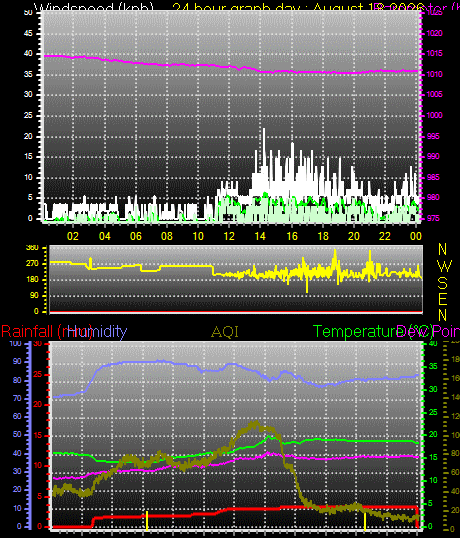Viewport: 460px width, 538px height.
Task: Select the 16 hour label on time axis
Action: coord(292,236)
